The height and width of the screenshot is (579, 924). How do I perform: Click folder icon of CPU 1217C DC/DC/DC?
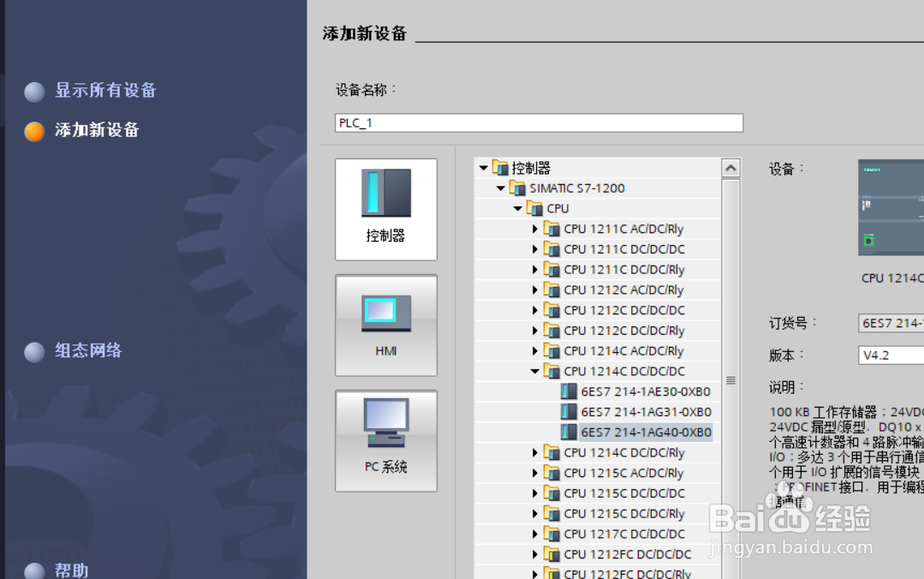coord(551,534)
